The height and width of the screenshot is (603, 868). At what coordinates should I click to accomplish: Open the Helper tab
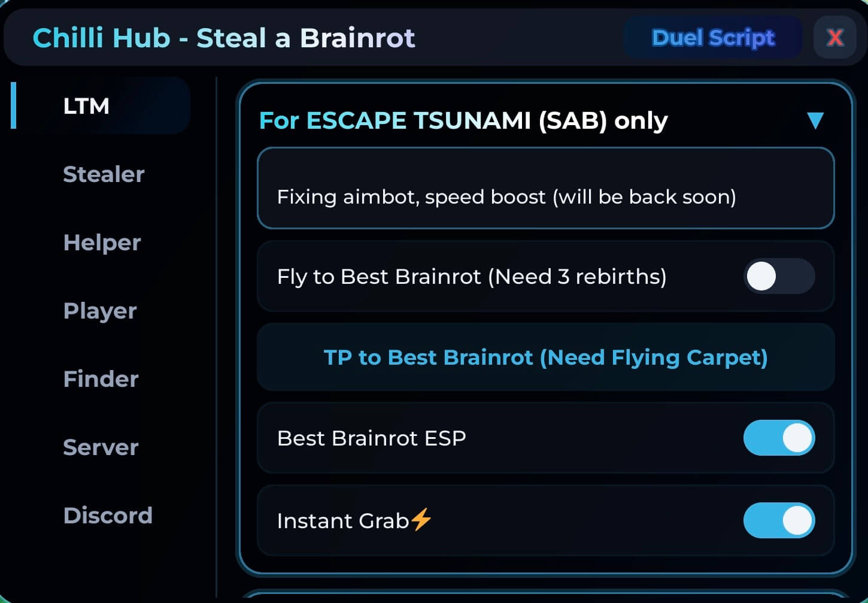(x=102, y=243)
